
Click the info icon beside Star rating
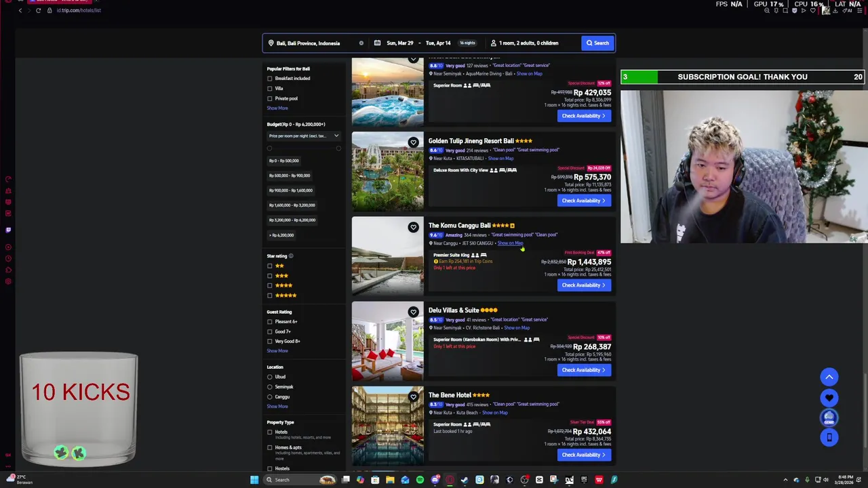pos(291,256)
